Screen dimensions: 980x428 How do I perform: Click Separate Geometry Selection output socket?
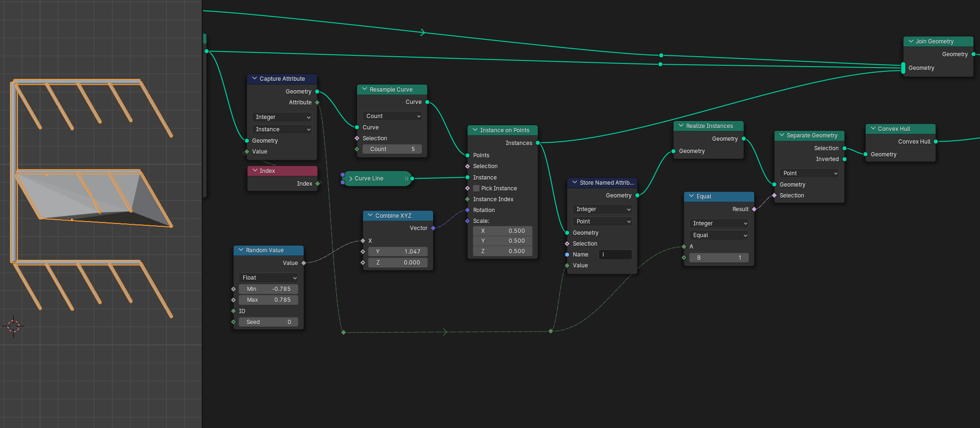pos(844,148)
